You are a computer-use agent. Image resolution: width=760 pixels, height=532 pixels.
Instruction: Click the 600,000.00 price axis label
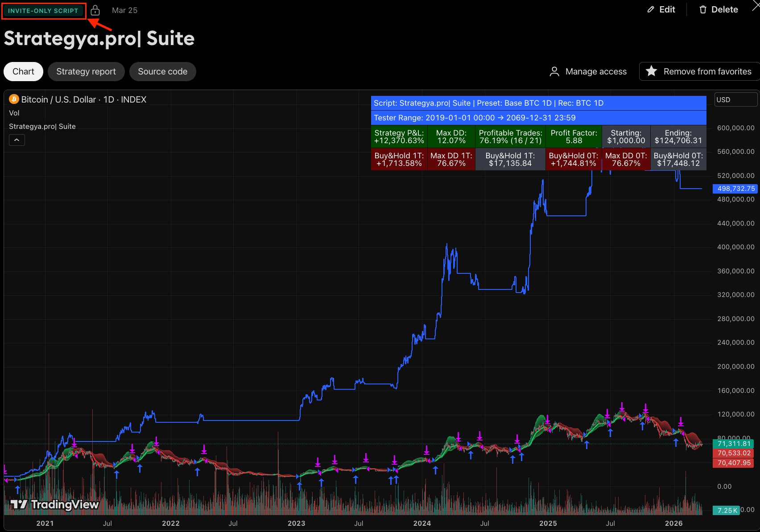[x=736, y=128]
